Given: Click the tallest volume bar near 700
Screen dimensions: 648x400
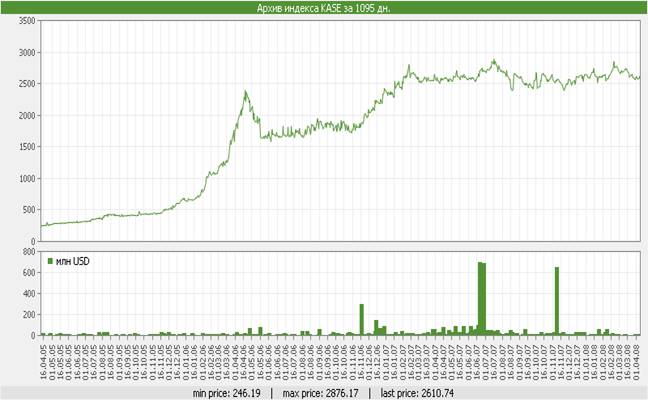Looking at the screenshot, I should click(x=482, y=298).
